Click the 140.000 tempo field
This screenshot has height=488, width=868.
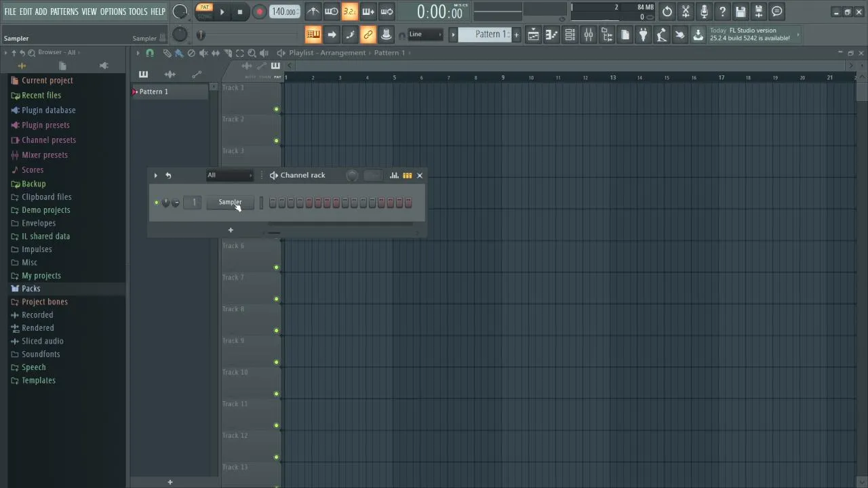click(x=284, y=12)
